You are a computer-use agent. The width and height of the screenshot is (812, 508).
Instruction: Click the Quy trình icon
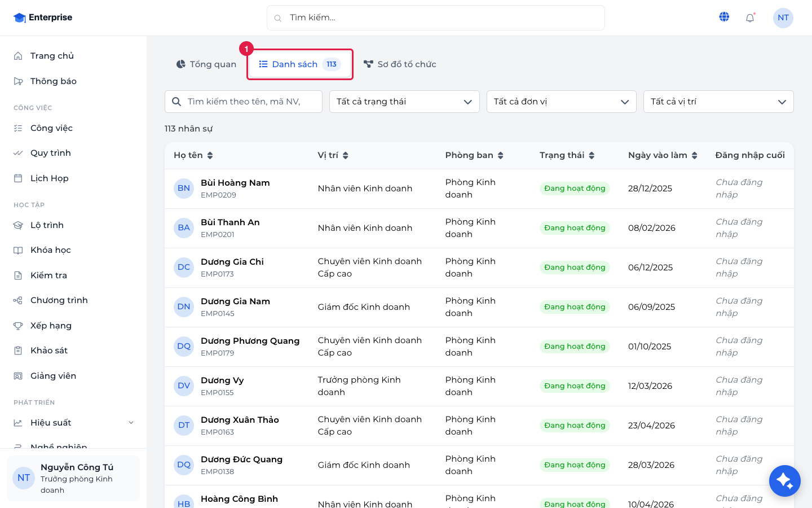tap(18, 153)
